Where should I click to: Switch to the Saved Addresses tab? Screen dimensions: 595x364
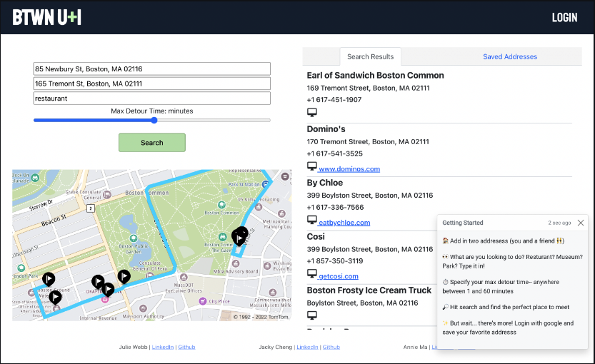point(509,57)
